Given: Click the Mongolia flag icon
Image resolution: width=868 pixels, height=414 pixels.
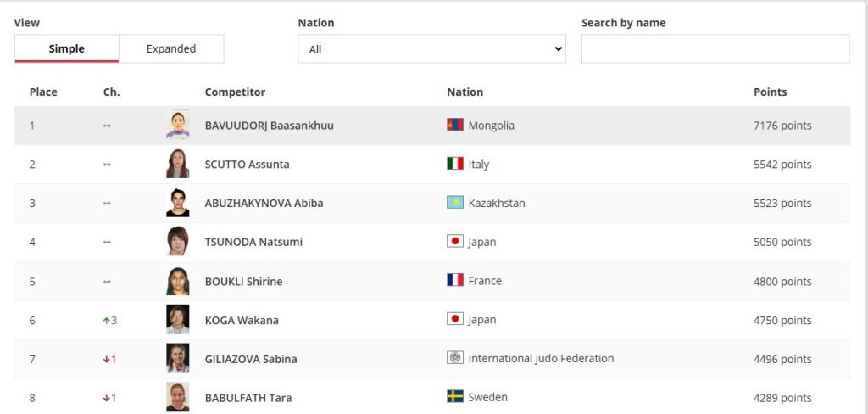Looking at the screenshot, I should pos(455,125).
